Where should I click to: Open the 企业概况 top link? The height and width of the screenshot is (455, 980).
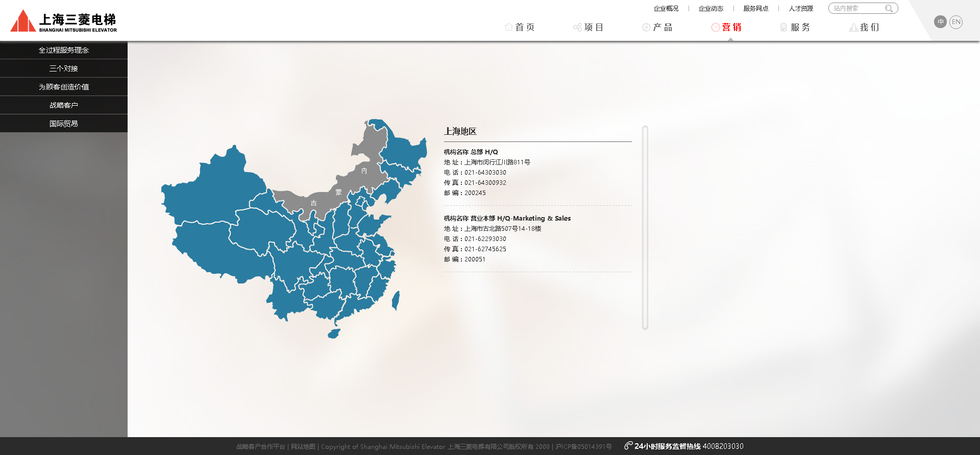(x=666, y=9)
